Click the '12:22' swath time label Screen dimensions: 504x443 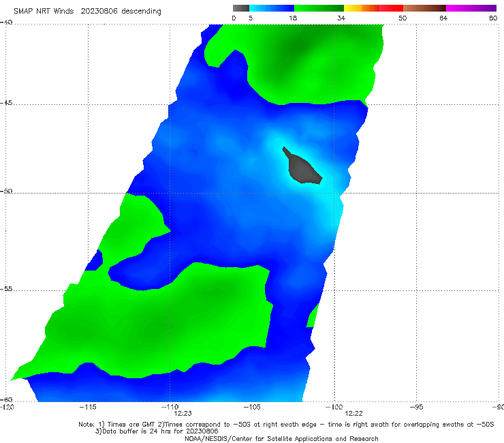click(354, 414)
